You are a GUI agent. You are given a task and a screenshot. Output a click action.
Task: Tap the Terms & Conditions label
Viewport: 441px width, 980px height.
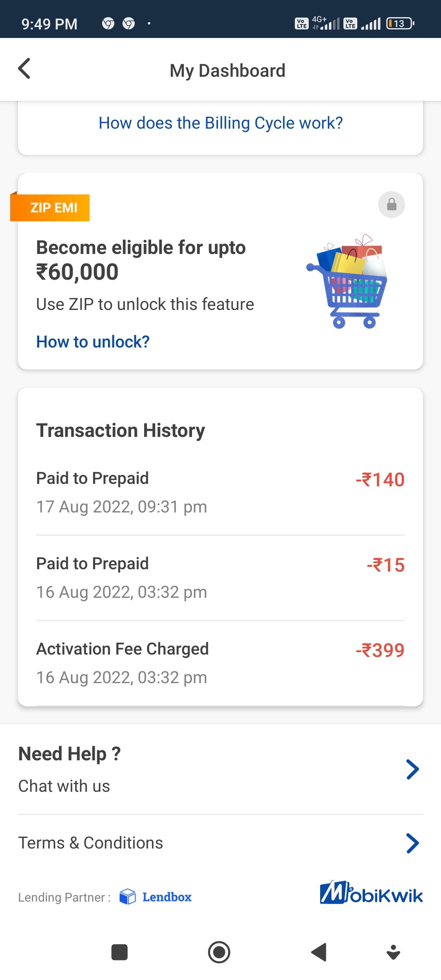[91, 843]
